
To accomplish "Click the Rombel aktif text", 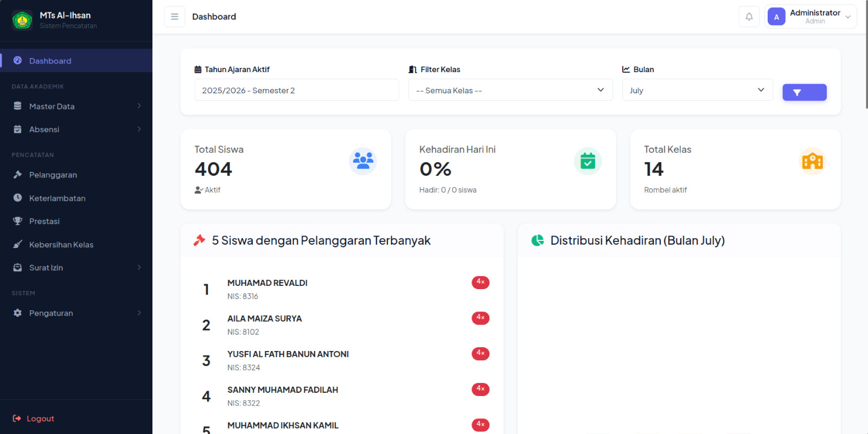I will [x=666, y=190].
